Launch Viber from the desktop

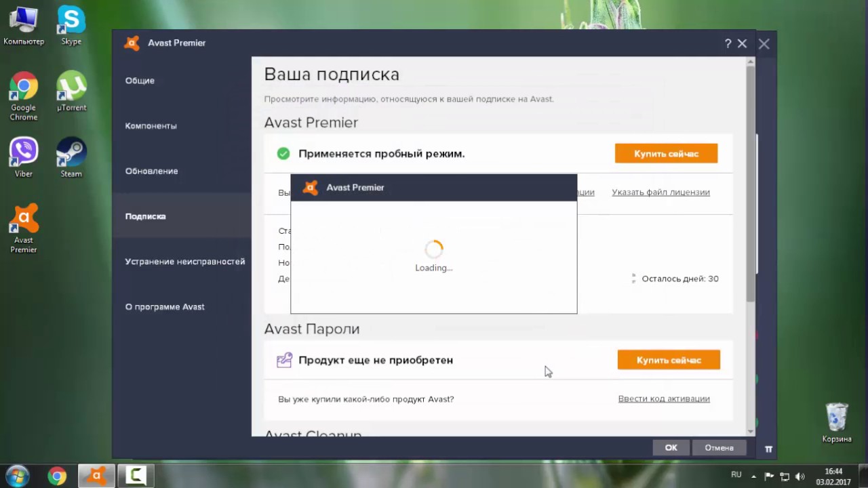pos(24,158)
